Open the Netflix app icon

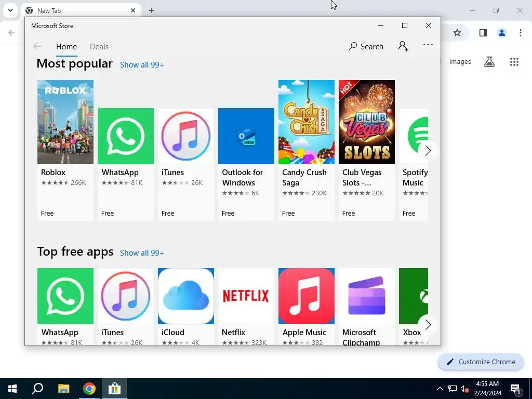coord(246,296)
